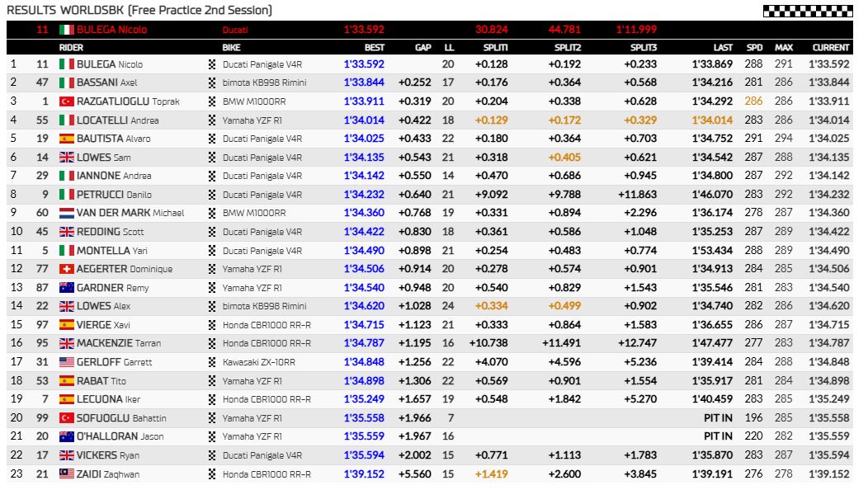This screenshot has height=490, width=868.
Task: Click the Australian flag next to O'HALLORAN Jason
Action: [x=67, y=437]
